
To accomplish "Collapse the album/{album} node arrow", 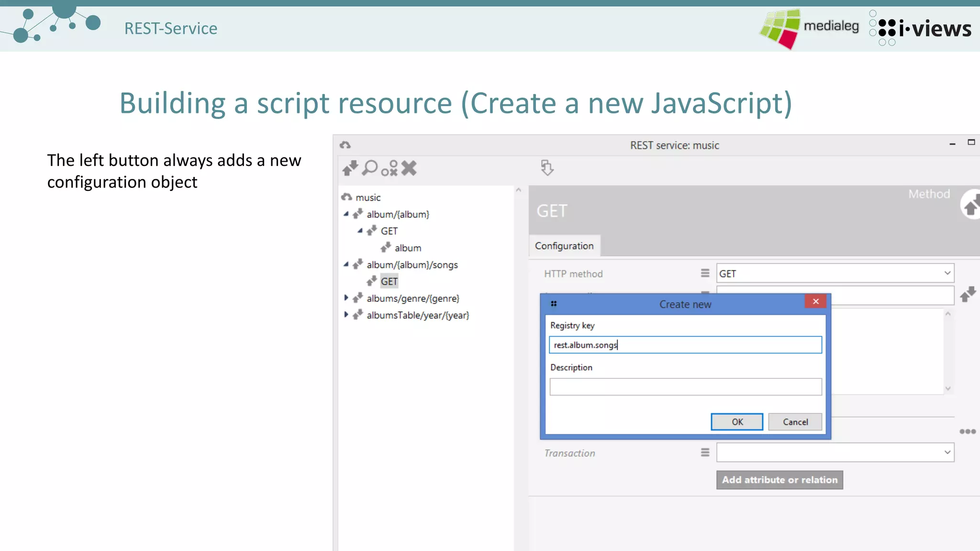I will coord(346,214).
